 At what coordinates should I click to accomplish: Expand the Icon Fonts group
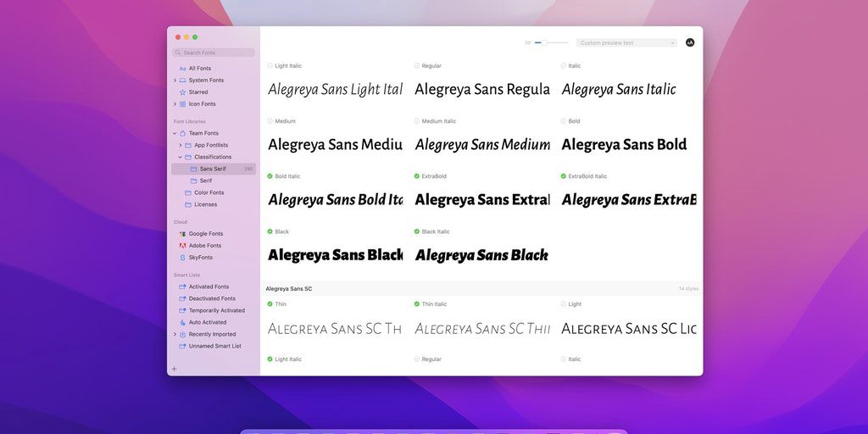pos(175,104)
